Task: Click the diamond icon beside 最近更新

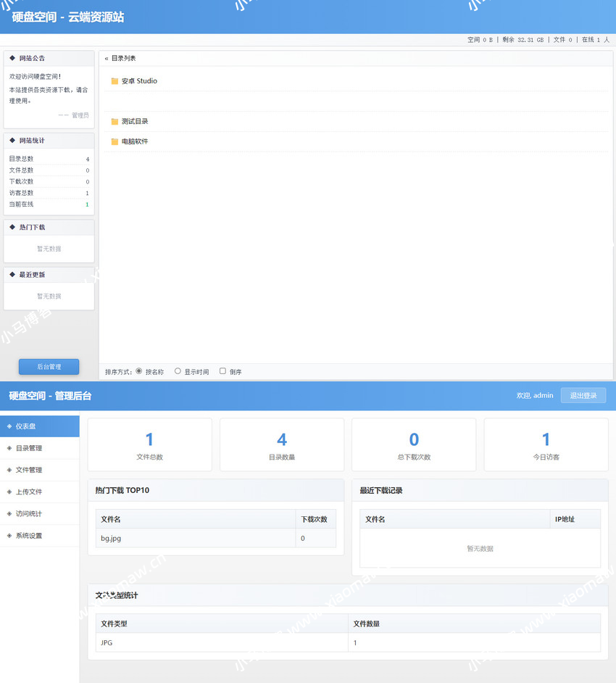Action: (12, 275)
